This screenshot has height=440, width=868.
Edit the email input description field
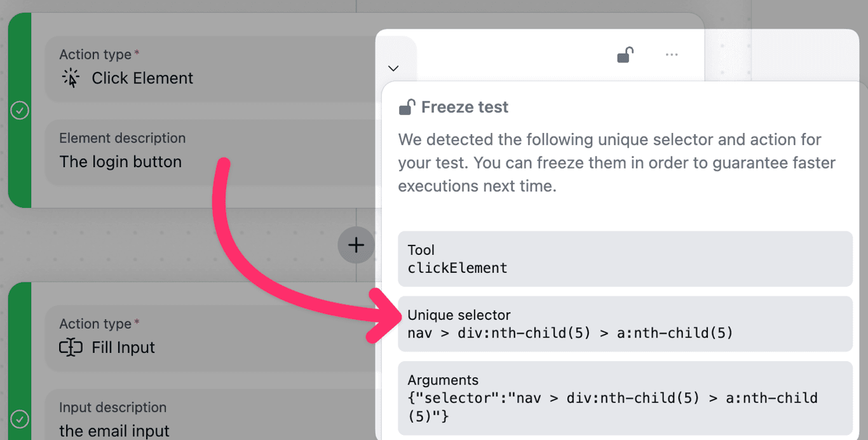pos(210,416)
